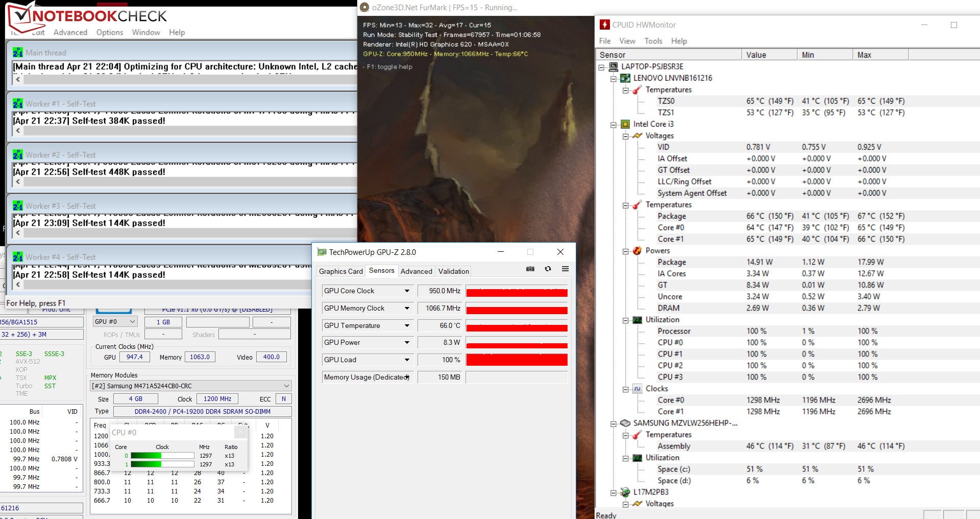
Task: Open Prime95 Options menu
Action: [110, 32]
